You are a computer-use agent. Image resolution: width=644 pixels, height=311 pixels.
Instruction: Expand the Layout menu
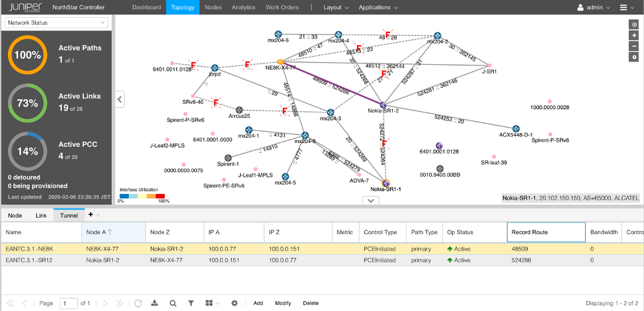[336, 8]
